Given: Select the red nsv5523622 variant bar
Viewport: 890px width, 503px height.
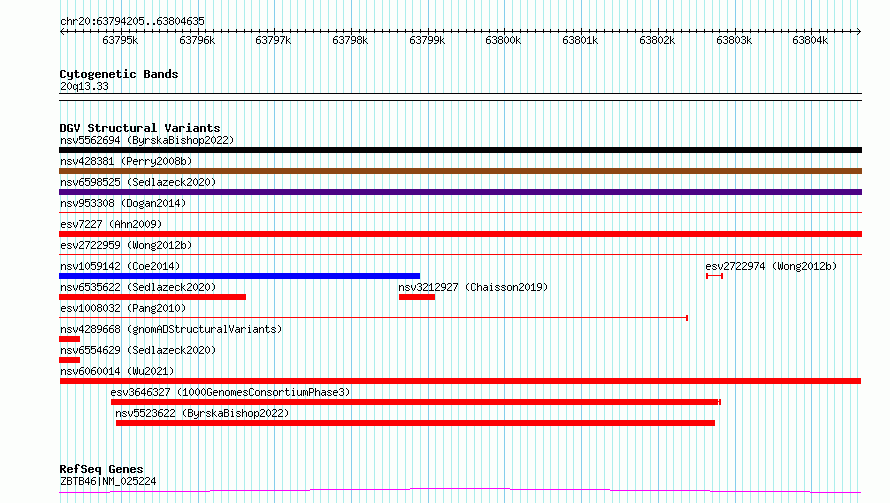Looking at the screenshot, I should (415, 423).
